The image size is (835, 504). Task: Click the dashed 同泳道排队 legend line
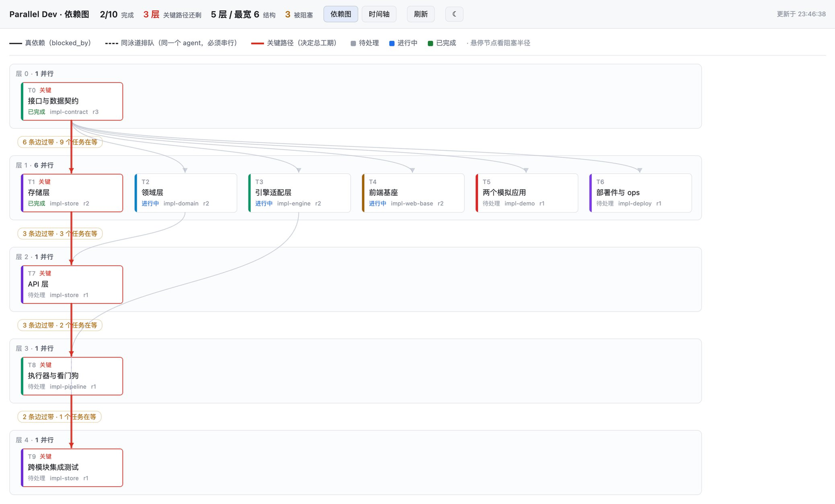[111, 43]
